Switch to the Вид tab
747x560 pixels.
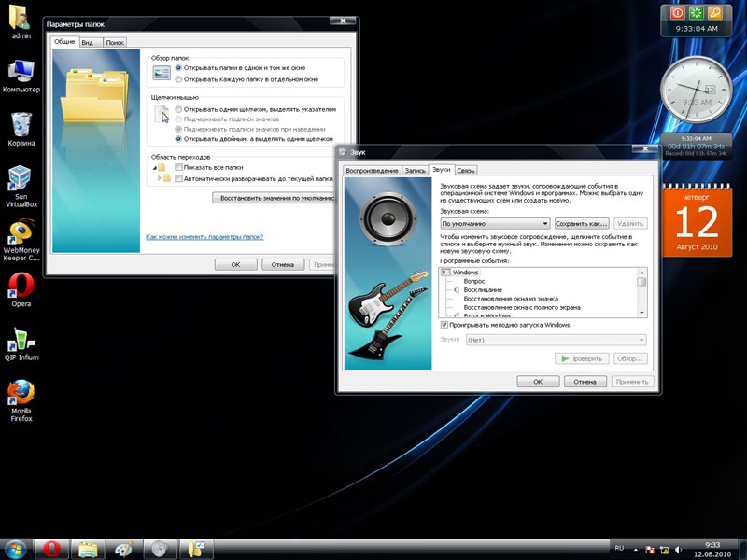pyautogui.click(x=91, y=42)
